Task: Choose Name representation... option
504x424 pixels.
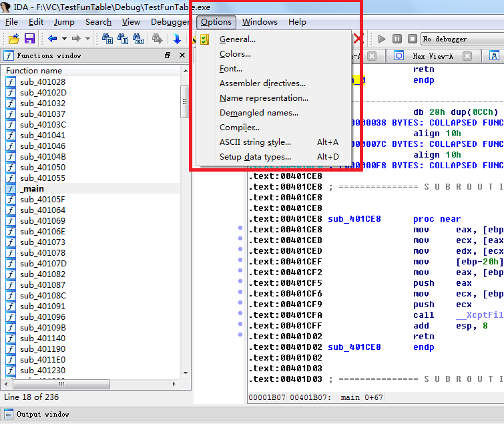Action: point(274,98)
